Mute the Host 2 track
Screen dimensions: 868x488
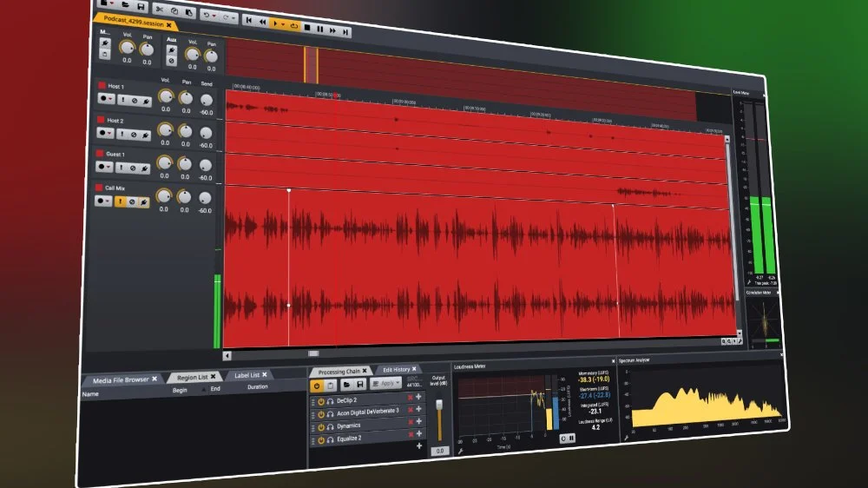point(134,134)
